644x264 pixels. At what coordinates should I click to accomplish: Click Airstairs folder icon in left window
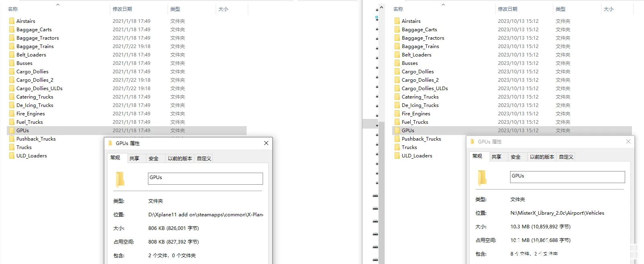click(x=12, y=21)
